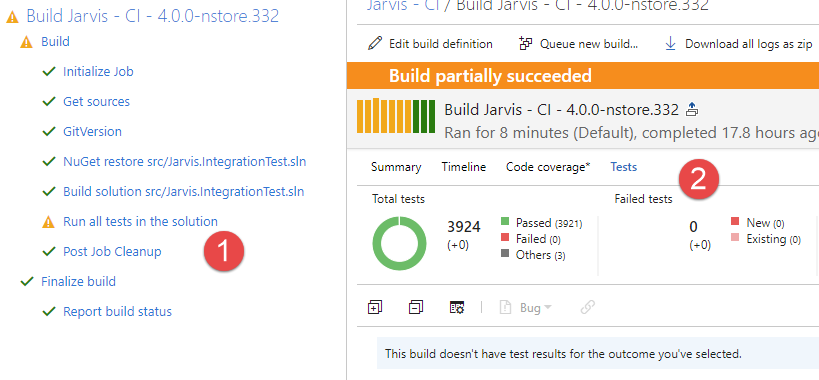Select the Code coverage tab
Screen dimensions: 819x380
point(548,167)
